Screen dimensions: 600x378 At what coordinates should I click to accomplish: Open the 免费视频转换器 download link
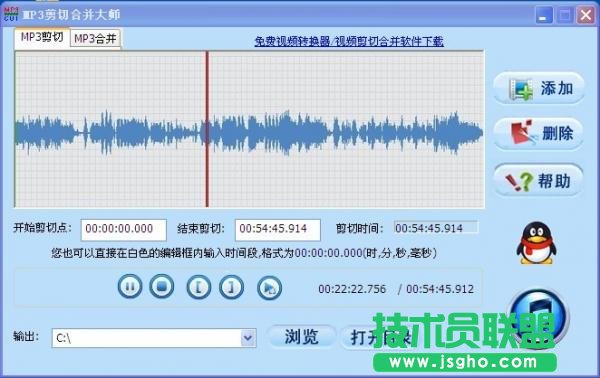[x=349, y=41]
